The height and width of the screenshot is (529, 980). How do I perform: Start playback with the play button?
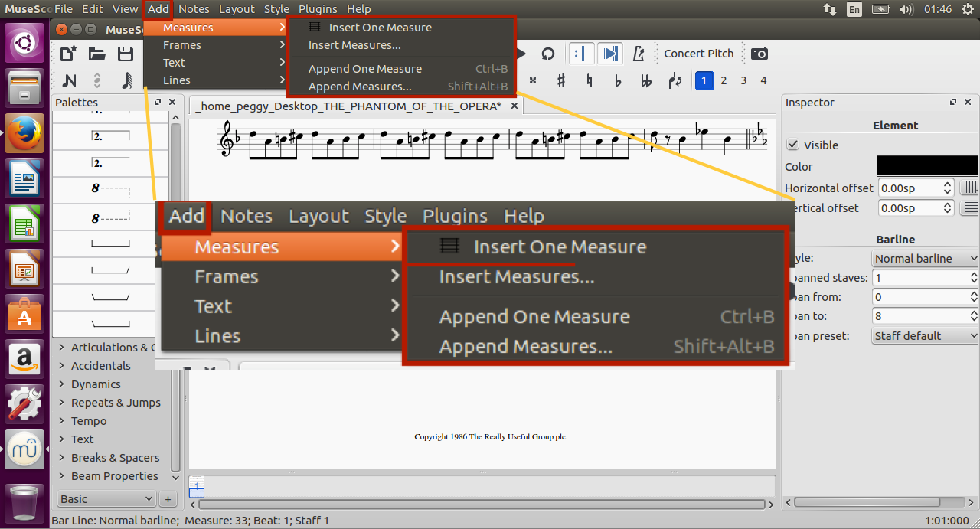coord(521,54)
